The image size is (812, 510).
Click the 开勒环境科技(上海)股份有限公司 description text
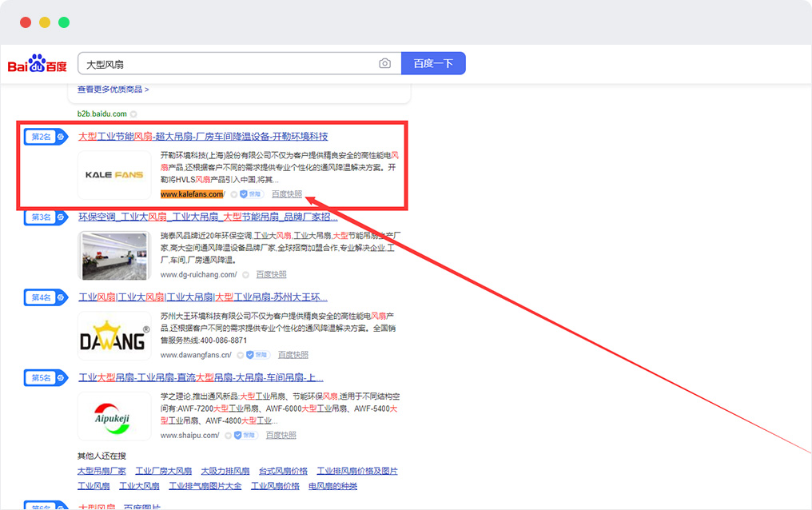click(280, 167)
